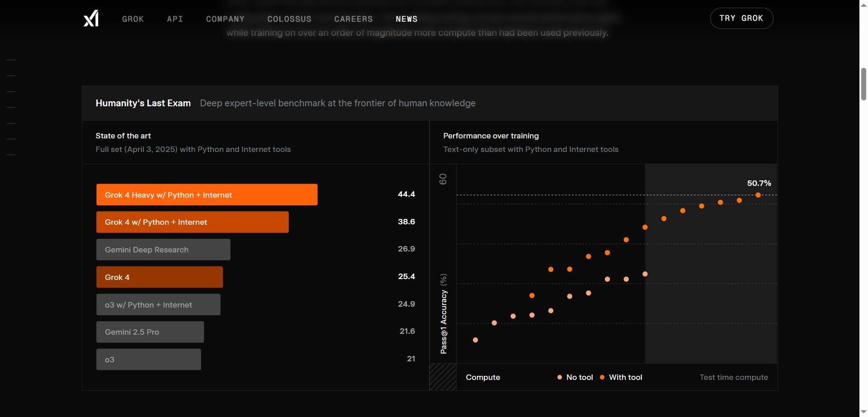Click the Gemini Deep Research bar

[x=163, y=250]
